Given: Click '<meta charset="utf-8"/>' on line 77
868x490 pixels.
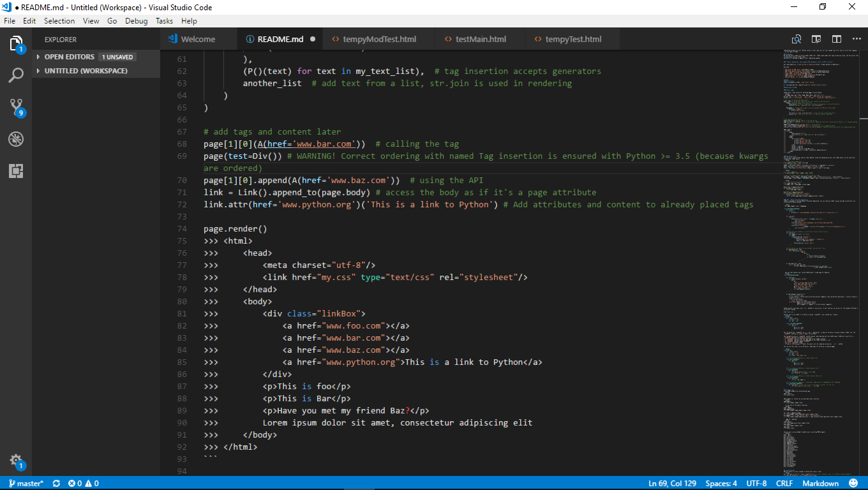Looking at the screenshot, I should (x=319, y=265).
